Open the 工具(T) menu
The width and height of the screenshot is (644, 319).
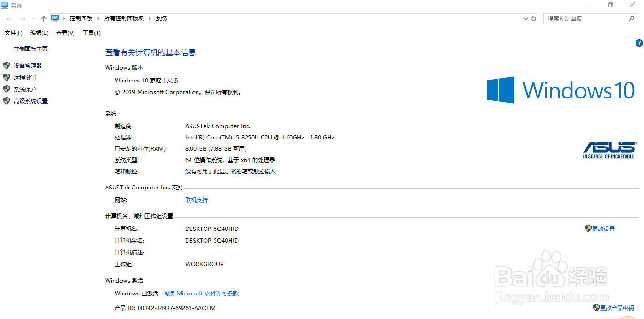pyautogui.click(x=91, y=33)
